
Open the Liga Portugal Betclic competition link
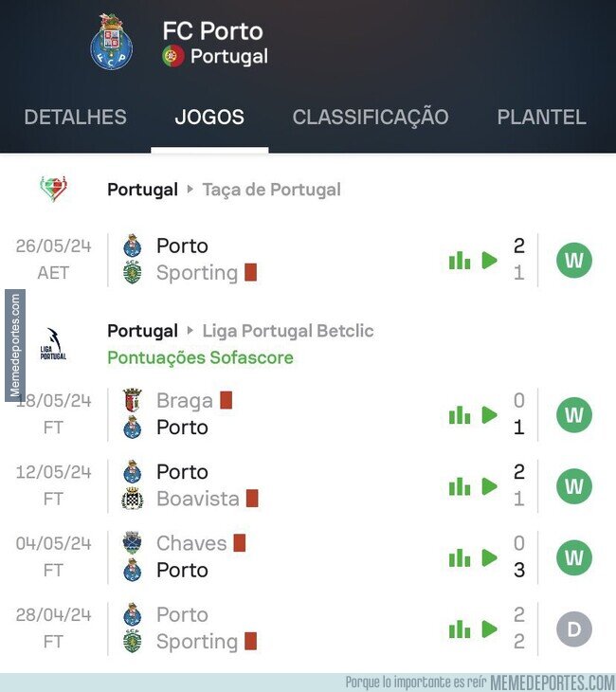point(288,331)
